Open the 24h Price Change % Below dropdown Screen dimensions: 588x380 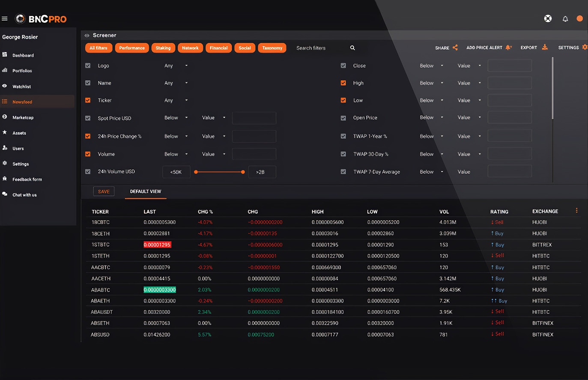176,136
